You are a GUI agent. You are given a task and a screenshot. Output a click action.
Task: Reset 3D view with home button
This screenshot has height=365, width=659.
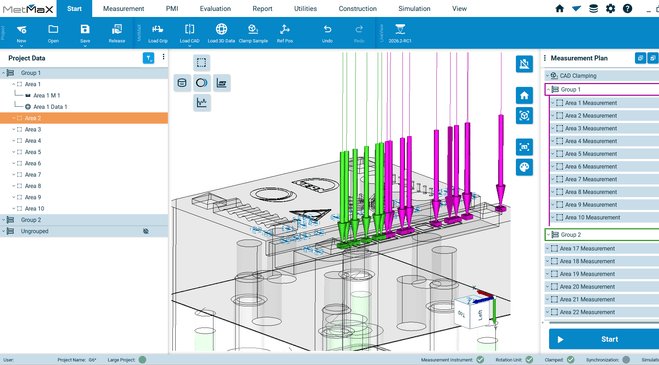pos(524,95)
